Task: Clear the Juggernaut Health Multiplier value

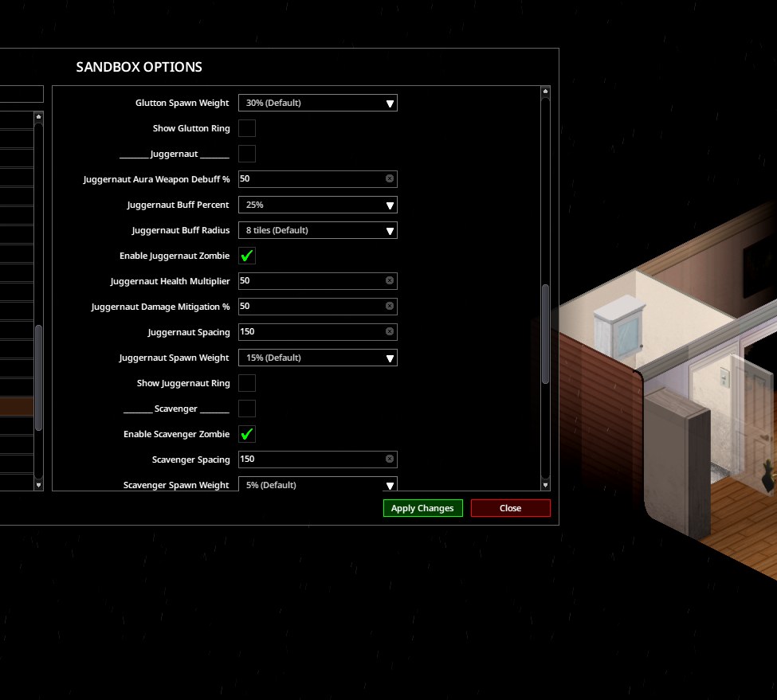Action: pos(390,280)
